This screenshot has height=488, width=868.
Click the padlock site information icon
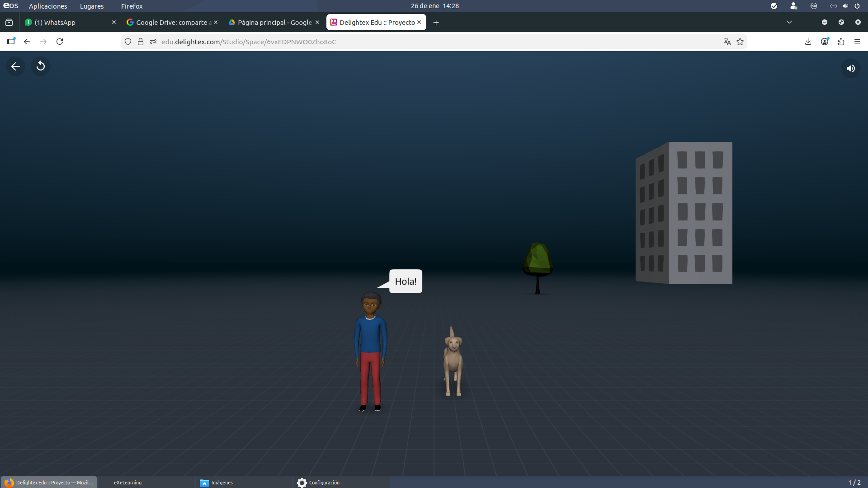point(141,42)
